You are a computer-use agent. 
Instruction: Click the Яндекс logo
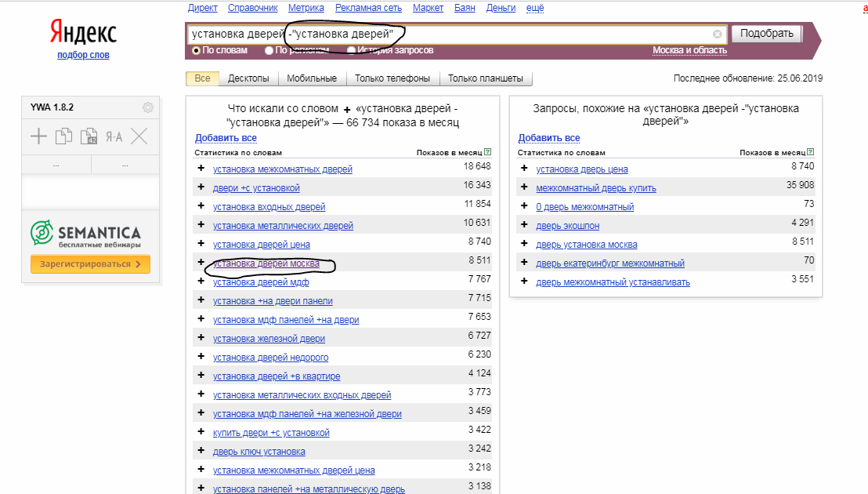coord(83,32)
